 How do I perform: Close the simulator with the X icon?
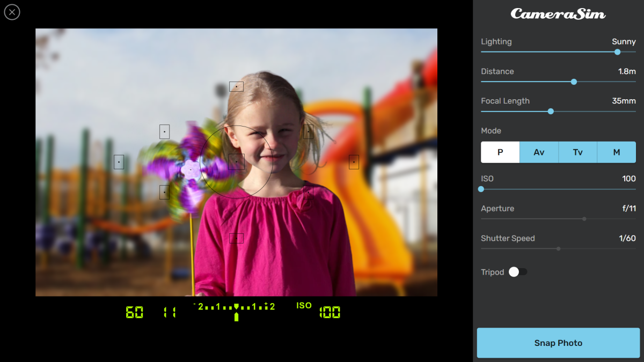[12, 12]
